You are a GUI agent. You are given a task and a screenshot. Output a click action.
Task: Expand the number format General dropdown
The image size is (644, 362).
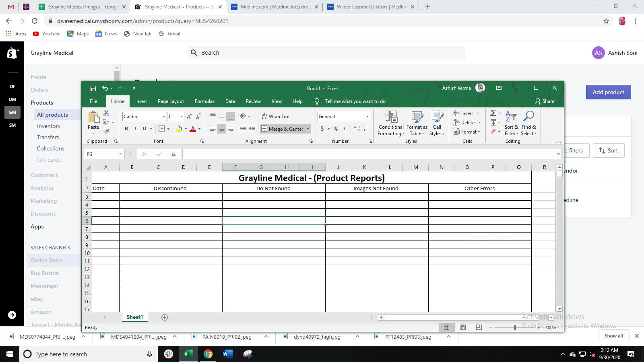367,117
